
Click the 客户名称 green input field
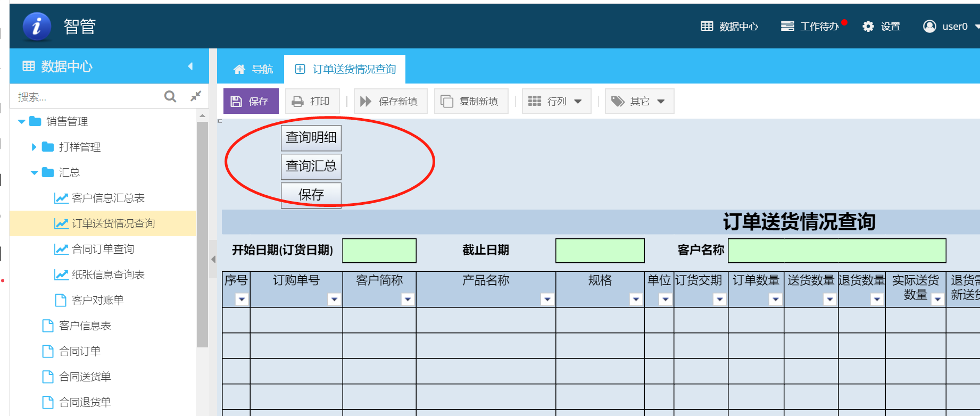coord(837,251)
